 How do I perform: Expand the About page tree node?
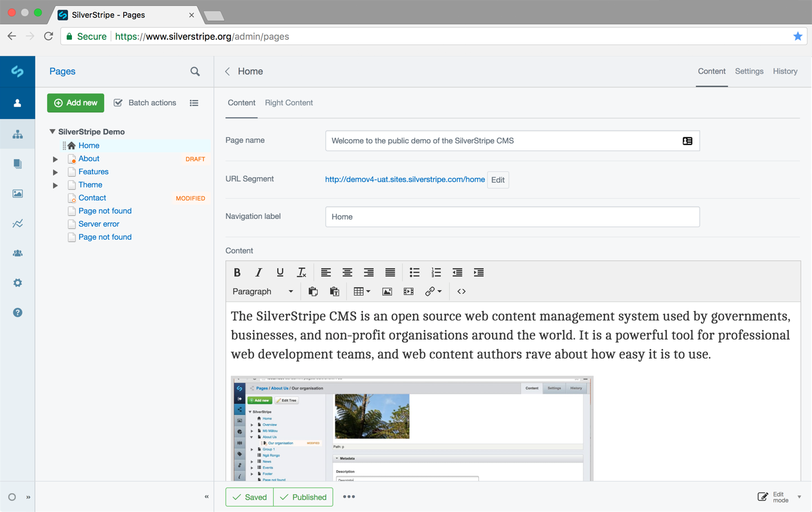pyautogui.click(x=55, y=159)
